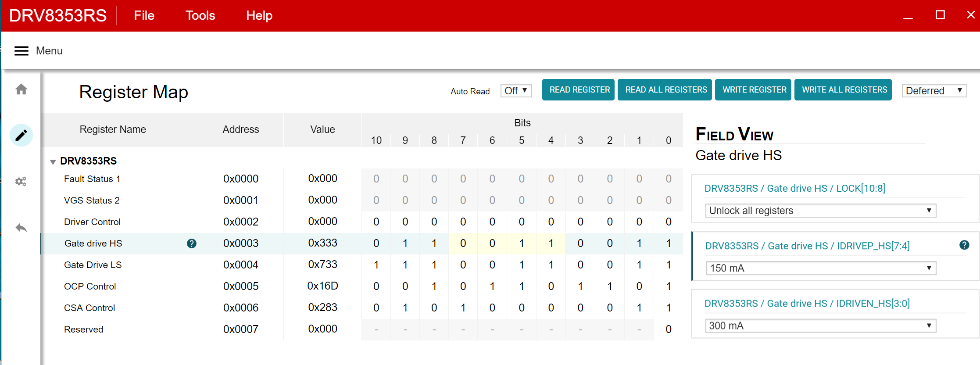
Task: Click the 0x283 value cell
Action: click(322, 308)
